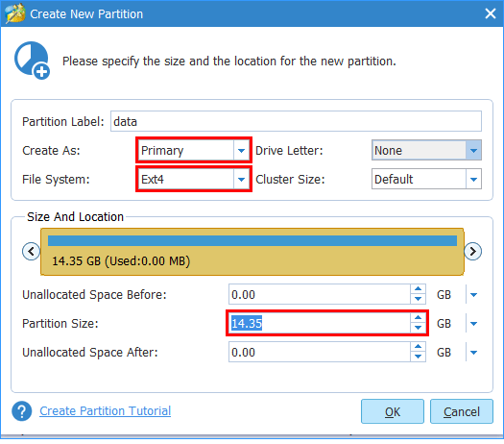Click the blue help question mark icon
Image resolution: width=504 pixels, height=444 pixels.
click(x=21, y=411)
